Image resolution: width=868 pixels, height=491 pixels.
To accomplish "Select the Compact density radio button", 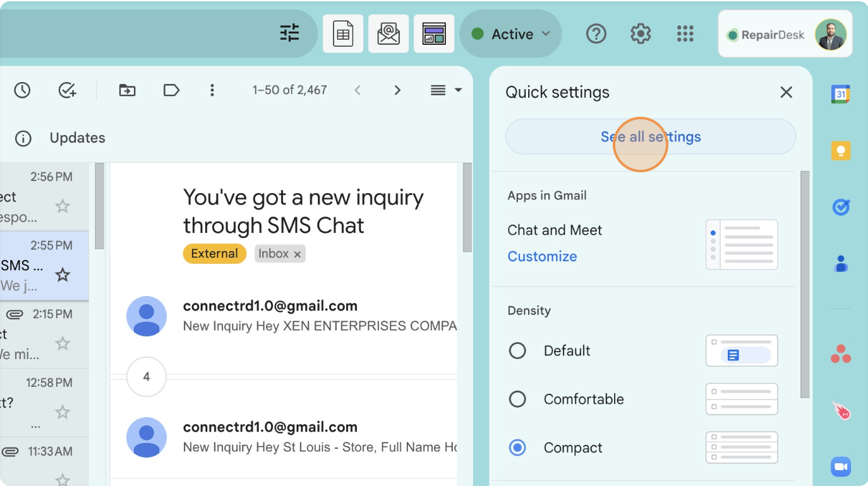I will click(517, 448).
